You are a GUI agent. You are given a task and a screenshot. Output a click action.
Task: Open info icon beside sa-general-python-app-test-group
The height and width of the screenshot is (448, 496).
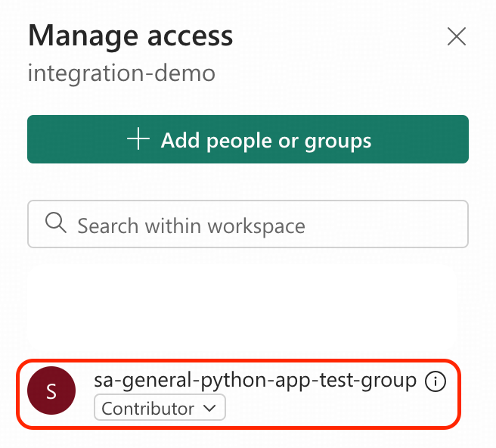click(x=435, y=381)
